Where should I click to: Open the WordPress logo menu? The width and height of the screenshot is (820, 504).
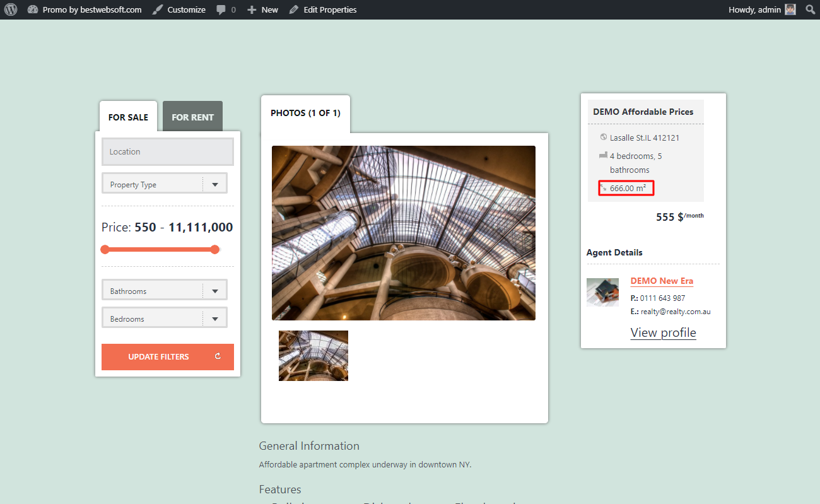(x=11, y=9)
